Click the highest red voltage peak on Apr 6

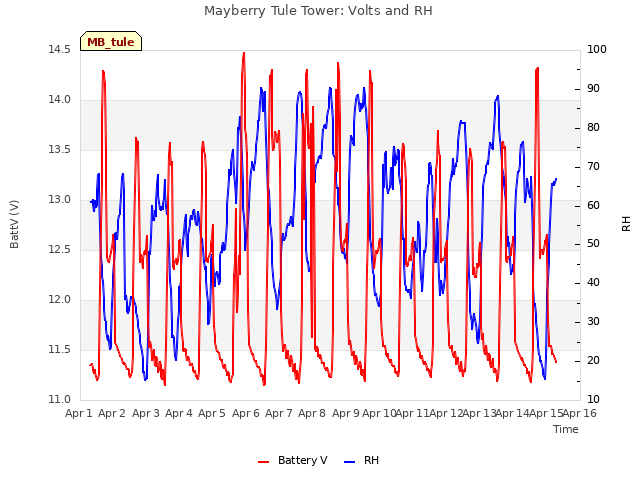[x=244, y=53]
